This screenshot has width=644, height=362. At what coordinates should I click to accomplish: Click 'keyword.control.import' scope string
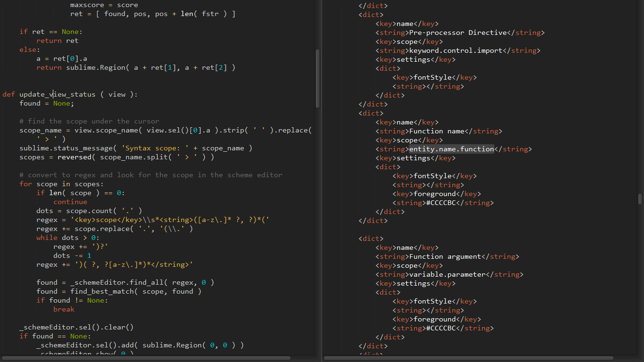(x=456, y=51)
